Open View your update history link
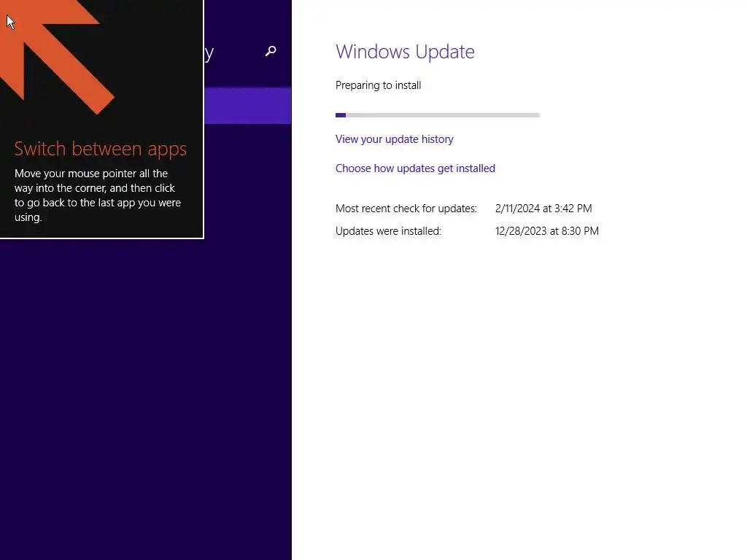The image size is (747, 560). [394, 139]
